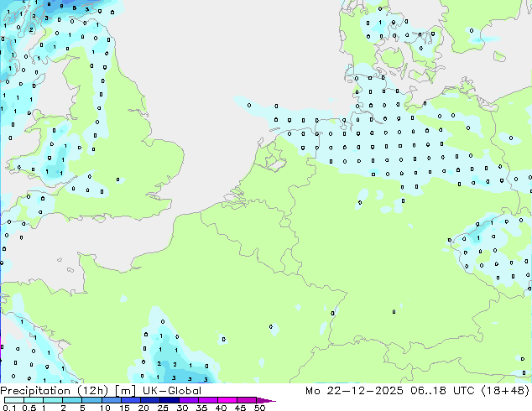Viewport: 532px width, 411px height.
Task: Click the 0.5–1 legend color swatch
Action: coord(34,400)
